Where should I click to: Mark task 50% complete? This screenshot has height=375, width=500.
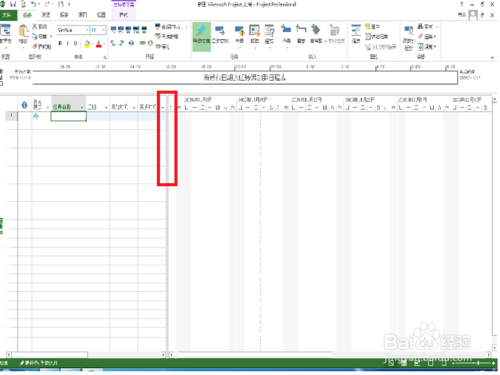click(129, 30)
